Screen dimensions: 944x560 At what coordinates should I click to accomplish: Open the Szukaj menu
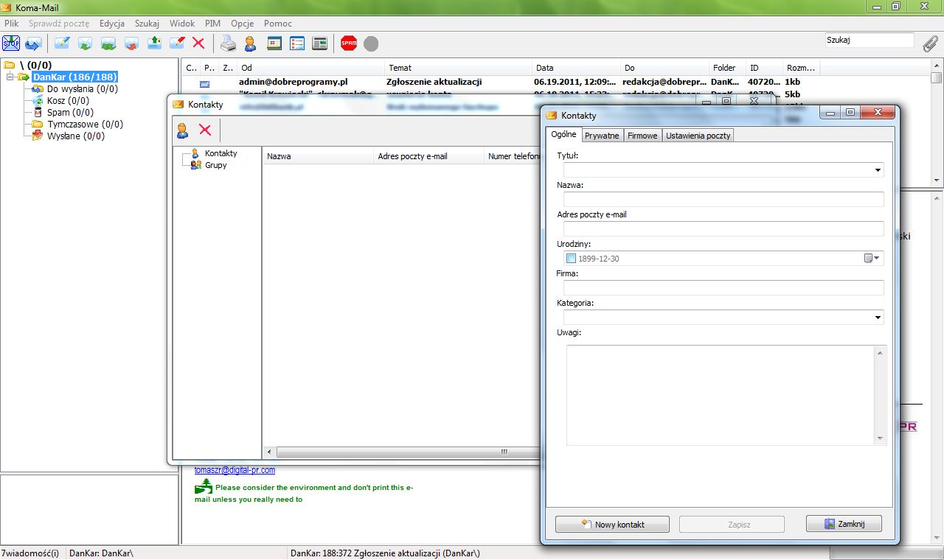pyautogui.click(x=147, y=24)
